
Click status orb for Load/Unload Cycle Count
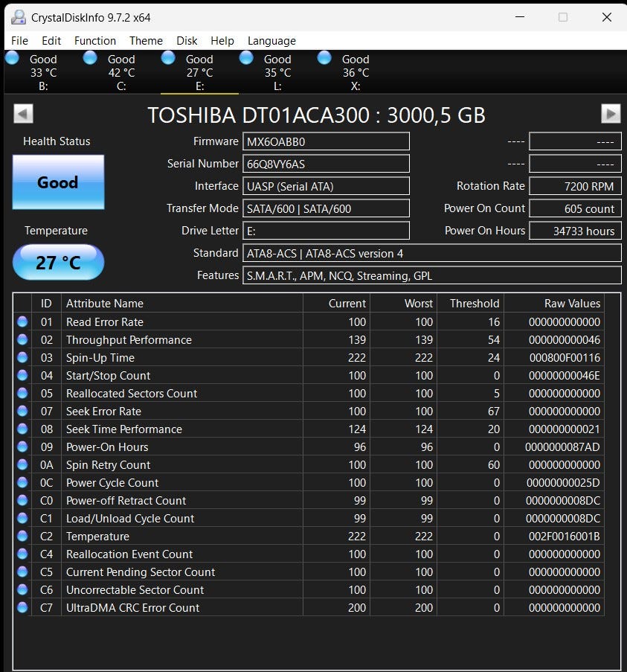tap(22, 518)
